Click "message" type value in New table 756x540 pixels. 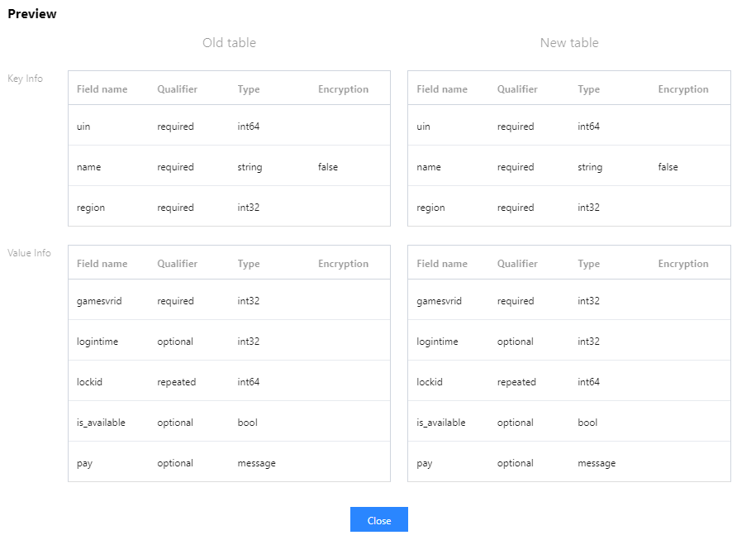click(x=597, y=463)
